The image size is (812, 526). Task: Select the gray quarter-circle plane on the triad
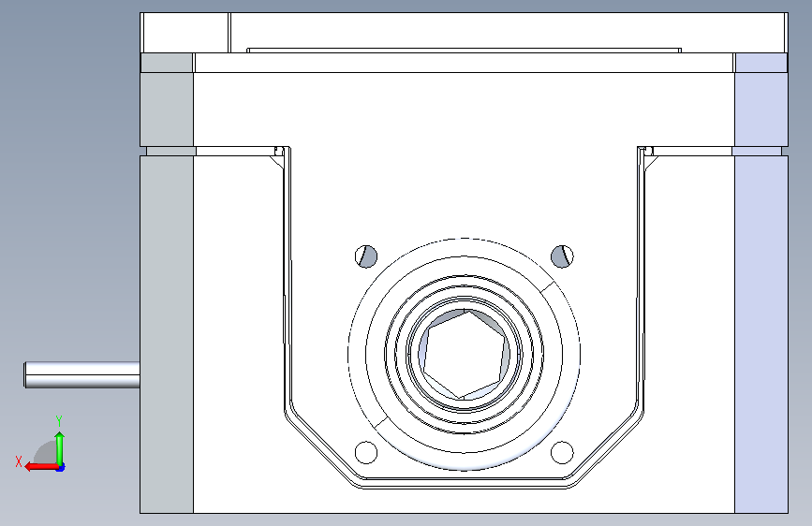click(x=46, y=453)
